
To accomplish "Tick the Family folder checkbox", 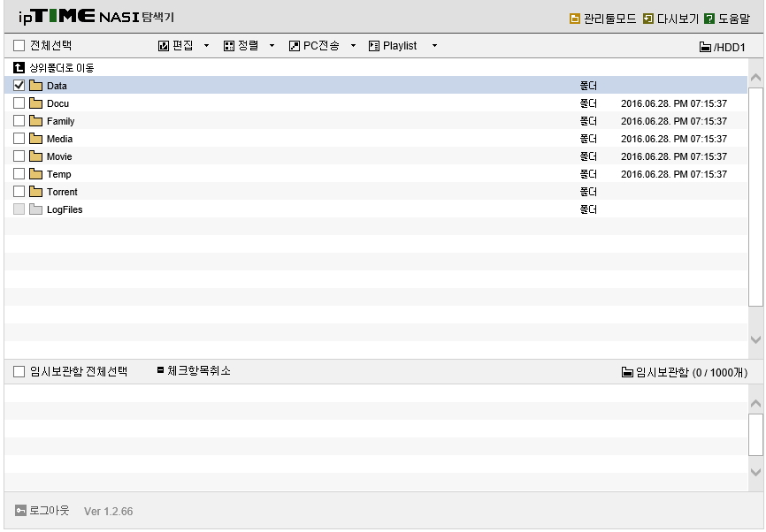I will pyautogui.click(x=19, y=120).
